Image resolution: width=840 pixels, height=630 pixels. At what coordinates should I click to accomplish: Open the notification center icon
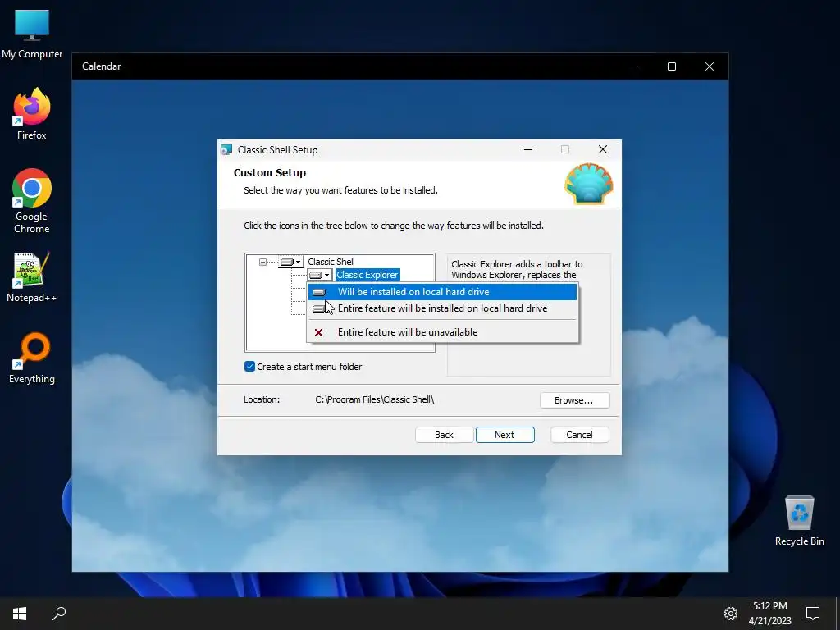coord(813,614)
